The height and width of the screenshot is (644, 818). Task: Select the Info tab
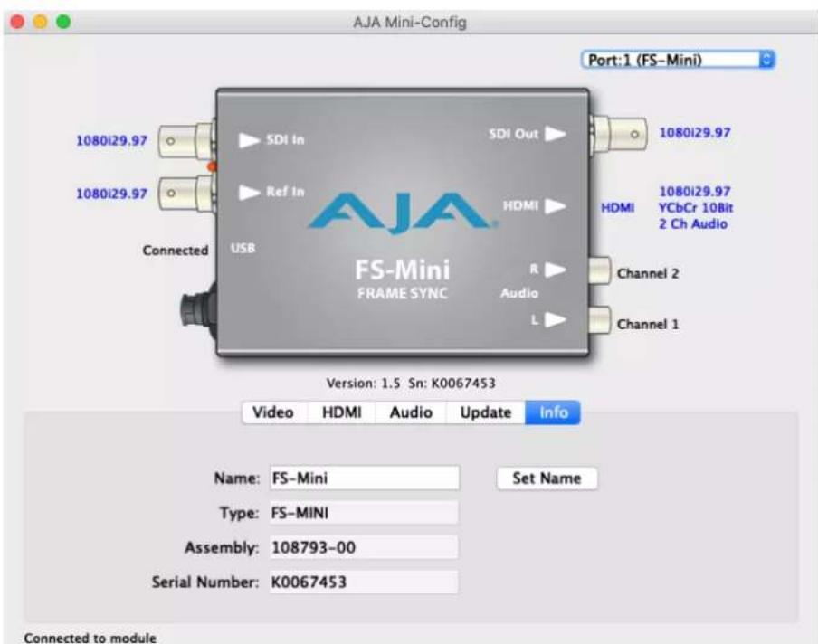[553, 412]
